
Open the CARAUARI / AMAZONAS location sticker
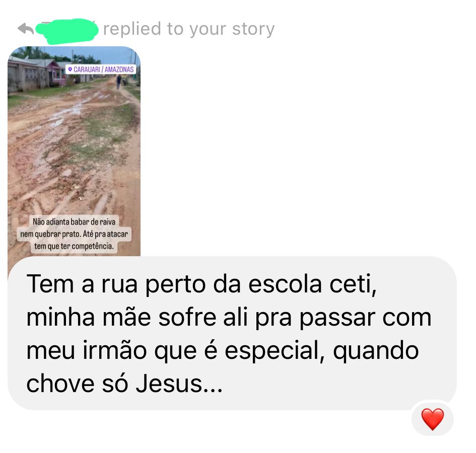point(101,69)
